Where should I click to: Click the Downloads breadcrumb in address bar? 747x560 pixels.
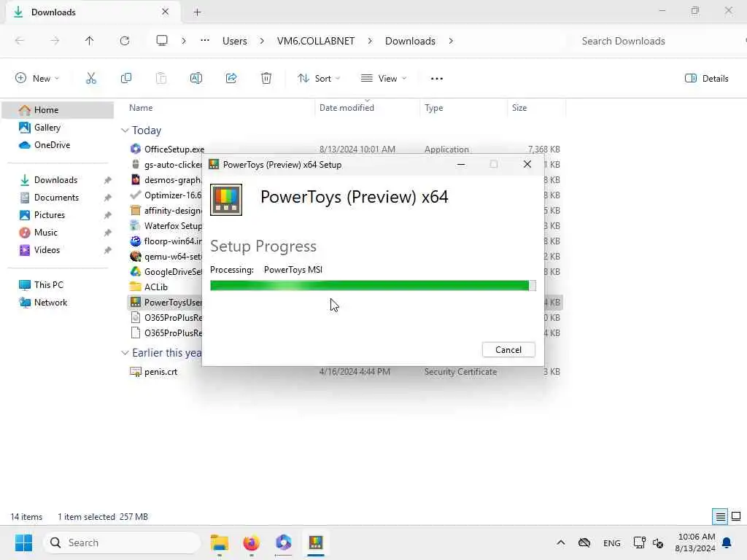[410, 41]
